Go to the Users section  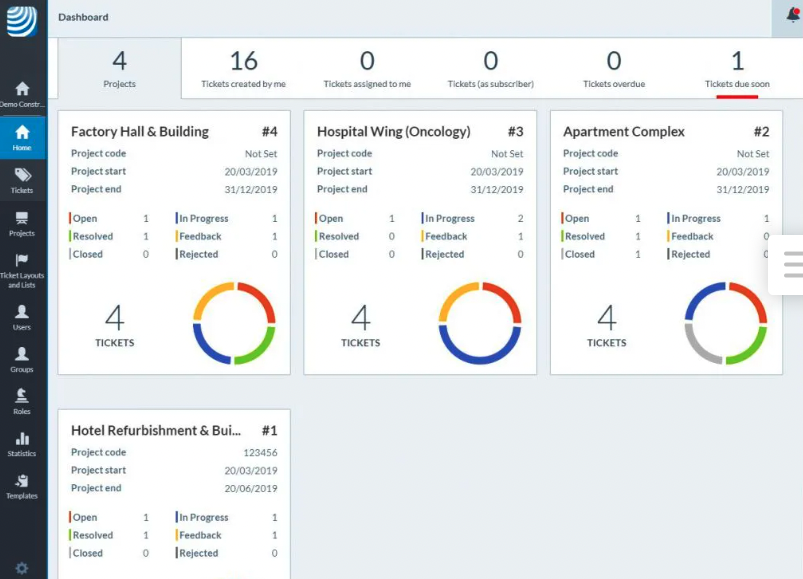coord(22,317)
